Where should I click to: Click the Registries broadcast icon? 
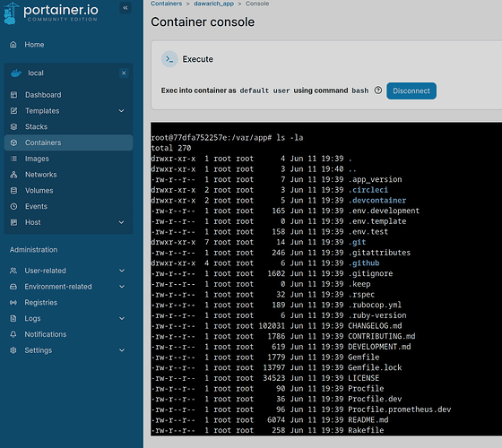point(13,303)
